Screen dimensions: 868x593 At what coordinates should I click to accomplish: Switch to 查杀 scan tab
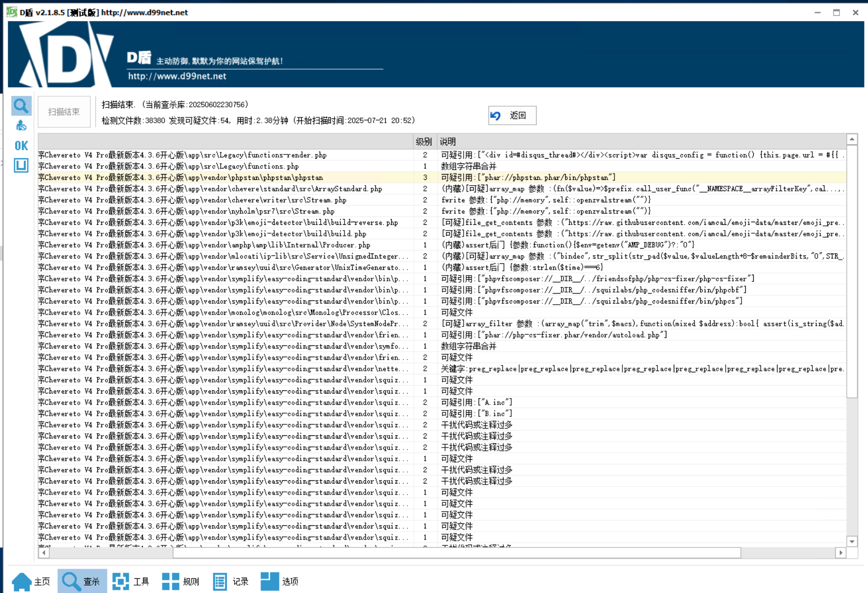click(82, 581)
